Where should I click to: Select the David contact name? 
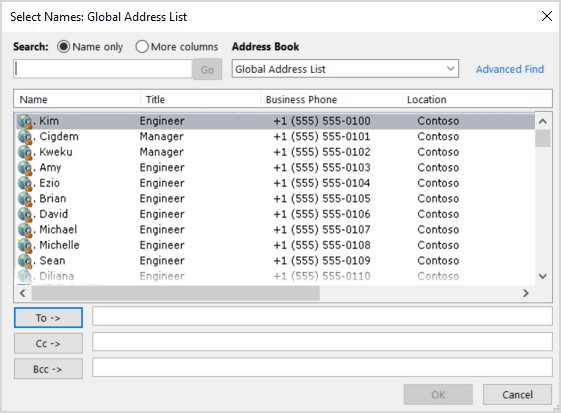(x=53, y=214)
